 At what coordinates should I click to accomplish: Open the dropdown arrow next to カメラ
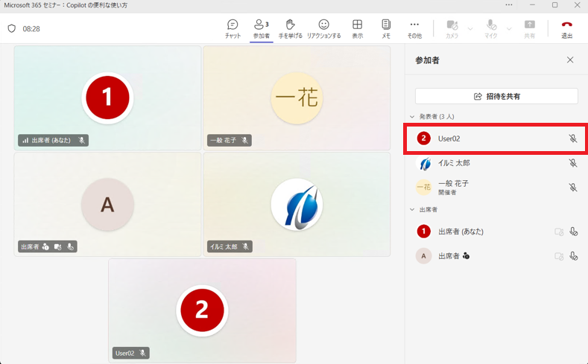pos(470,29)
